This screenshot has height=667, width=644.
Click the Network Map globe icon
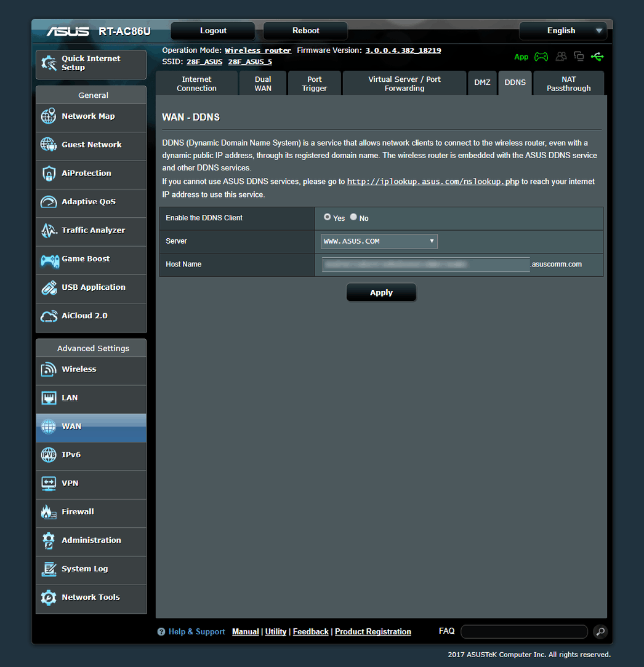click(x=49, y=116)
